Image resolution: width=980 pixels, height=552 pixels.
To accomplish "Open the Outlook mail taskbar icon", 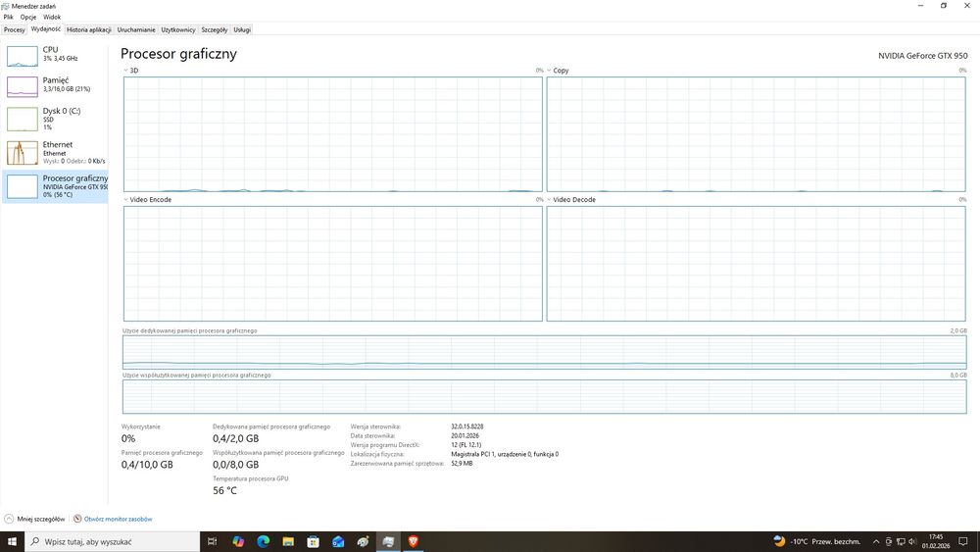I will 338,541.
